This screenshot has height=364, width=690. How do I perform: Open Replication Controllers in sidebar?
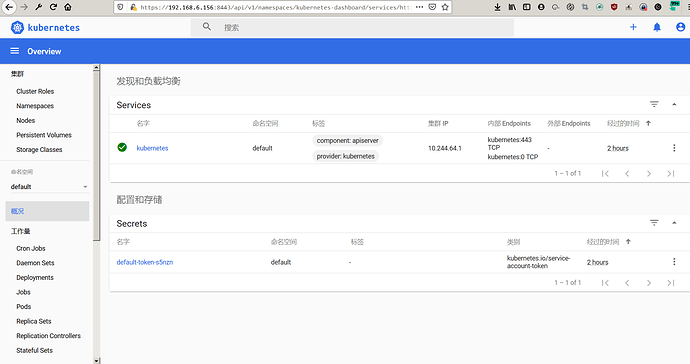(x=48, y=335)
